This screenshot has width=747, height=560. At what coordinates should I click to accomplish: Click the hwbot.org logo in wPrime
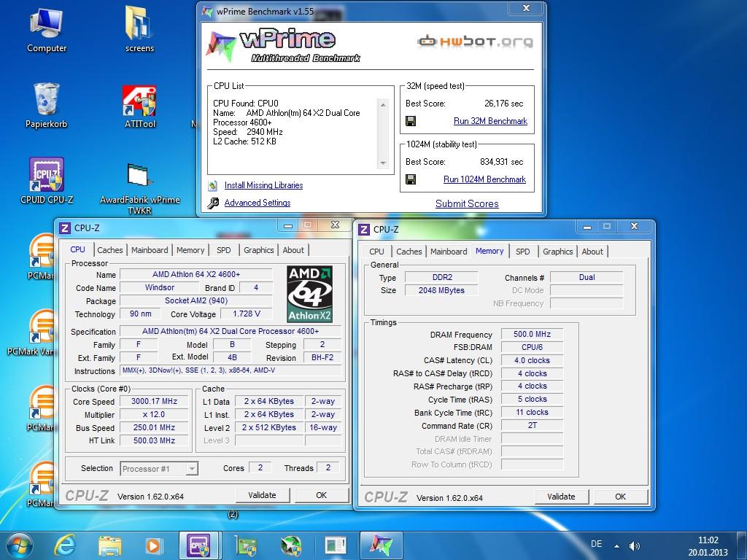476,42
